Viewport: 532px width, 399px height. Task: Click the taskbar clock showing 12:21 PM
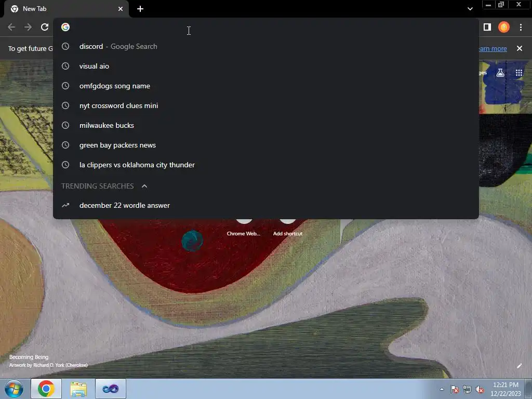coord(506,389)
